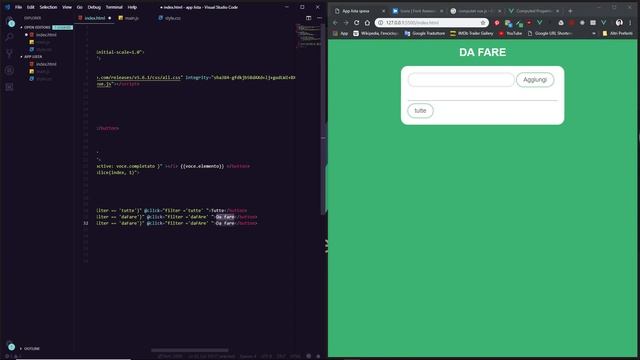The height and width of the screenshot is (360, 640).
Task: Open editor More Actions ellipsis
Action: point(319,18)
